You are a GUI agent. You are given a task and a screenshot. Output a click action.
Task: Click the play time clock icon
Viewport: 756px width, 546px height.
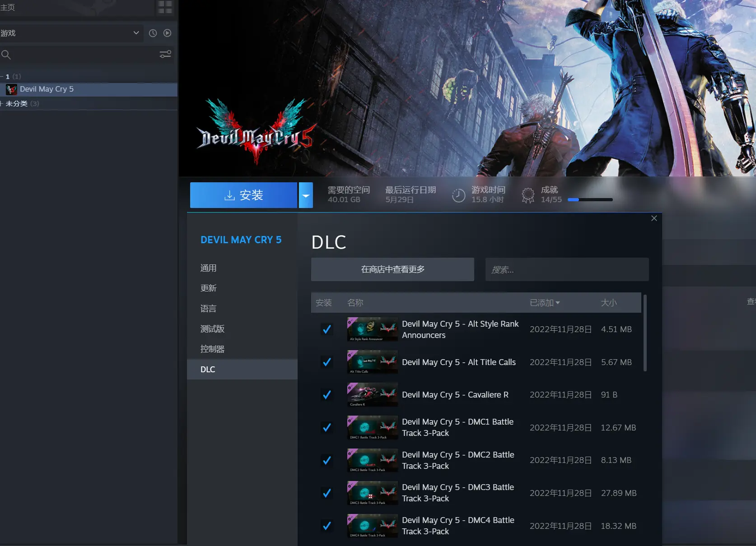(x=458, y=195)
